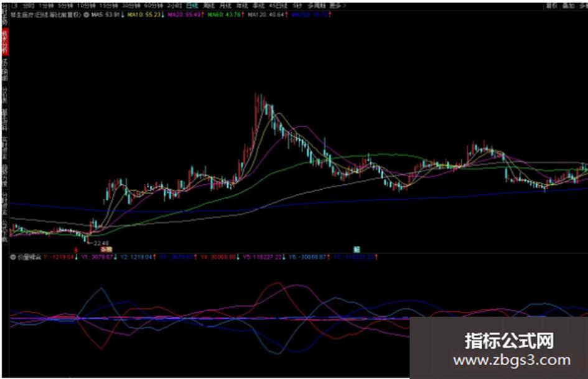
Task: Switch to the 1分钟 period tab
Action: 46,6
